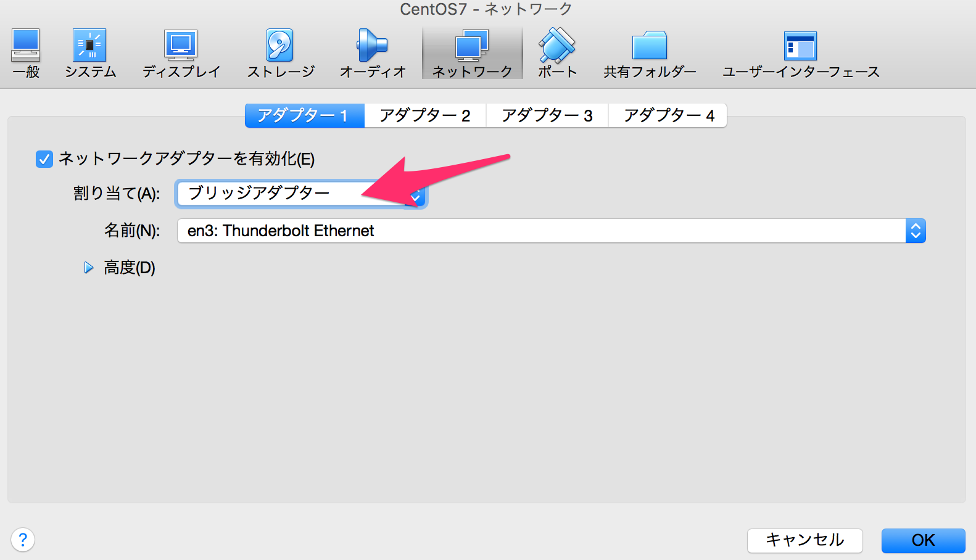
Task: Toggle ネットワークアダプターを有効化 checkbox
Action: [x=44, y=160]
